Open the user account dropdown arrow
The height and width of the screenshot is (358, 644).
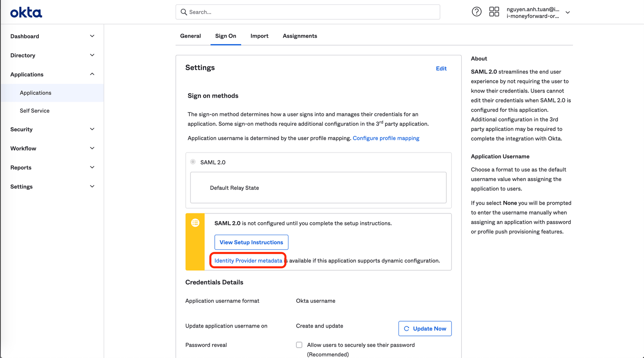568,12
